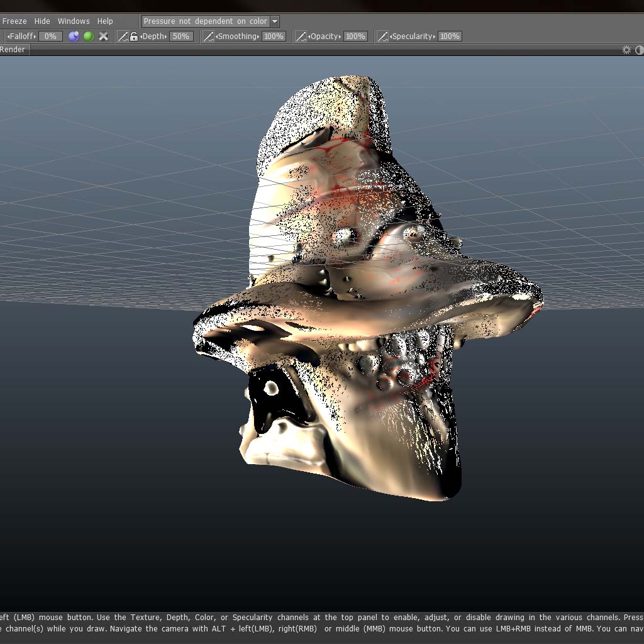
Task: Click the sun lighting icon in viewport header
Action: point(626,50)
